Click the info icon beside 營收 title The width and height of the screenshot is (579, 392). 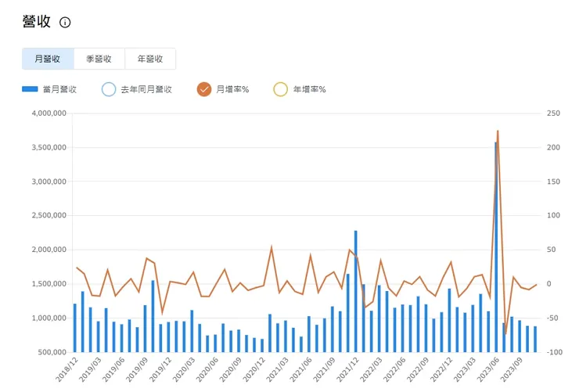(x=65, y=23)
